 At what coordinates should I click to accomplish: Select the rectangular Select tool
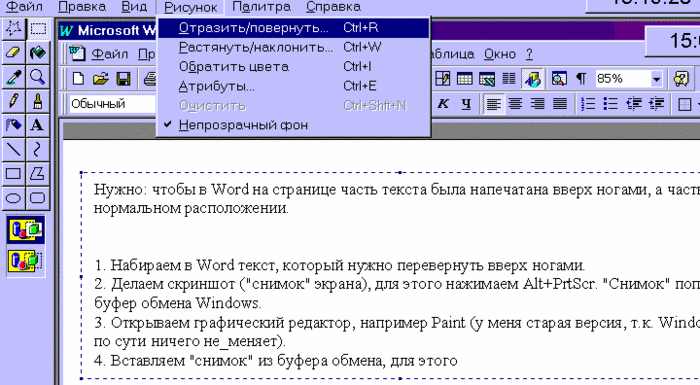coord(38,29)
